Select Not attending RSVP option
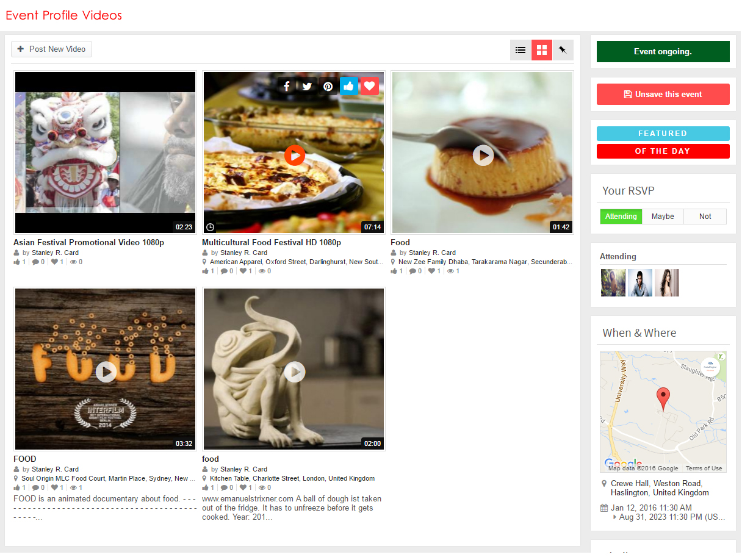 point(705,217)
